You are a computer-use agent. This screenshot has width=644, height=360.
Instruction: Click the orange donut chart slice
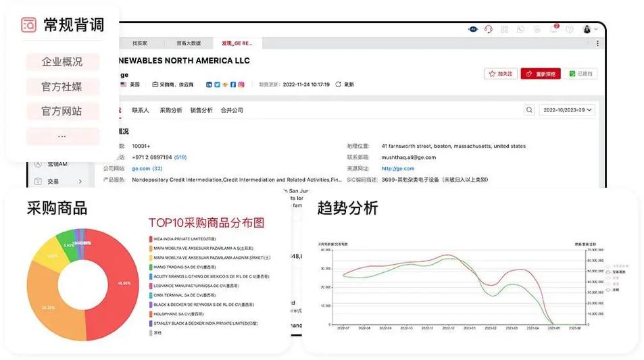tap(49, 306)
